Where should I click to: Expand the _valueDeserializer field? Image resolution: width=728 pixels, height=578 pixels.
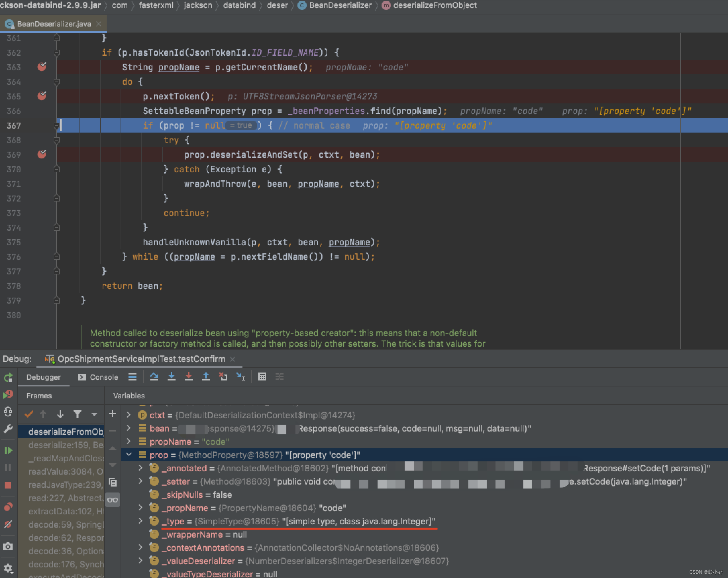[x=140, y=561]
